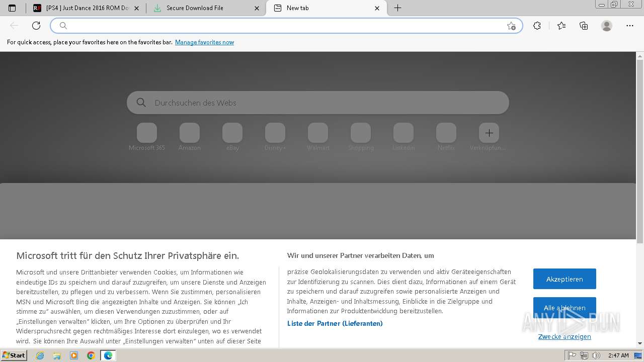
Task: Click the scrollbar down arrow
Action: point(640,343)
